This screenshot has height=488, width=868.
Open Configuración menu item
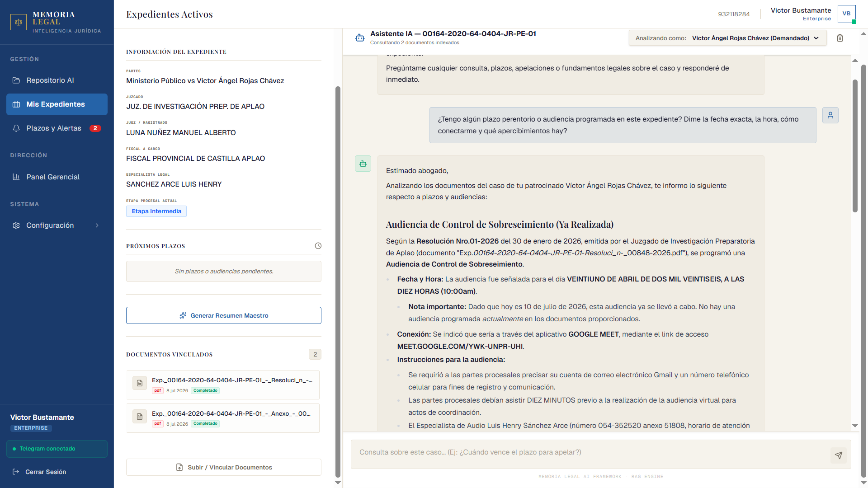point(57,225)
